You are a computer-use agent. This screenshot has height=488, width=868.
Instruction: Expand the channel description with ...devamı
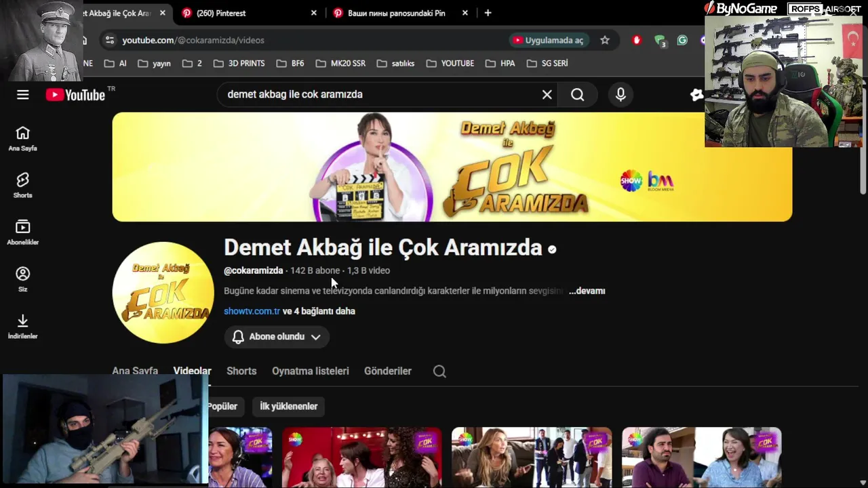point(587,291)
